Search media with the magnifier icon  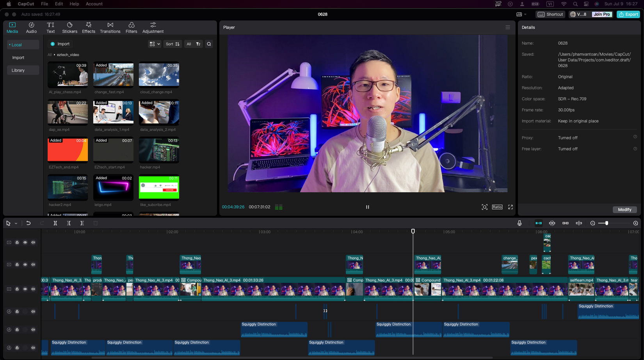pyautogui.click(x=209, y=44)
